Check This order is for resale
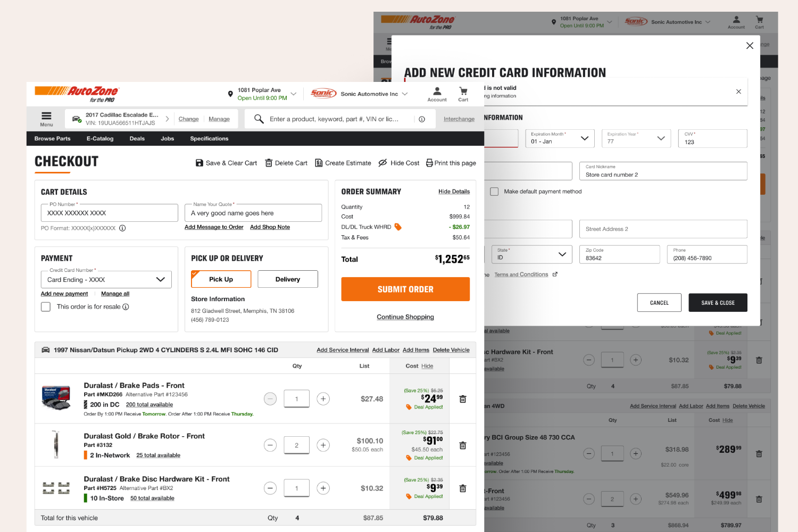 [x=46, y=307]
